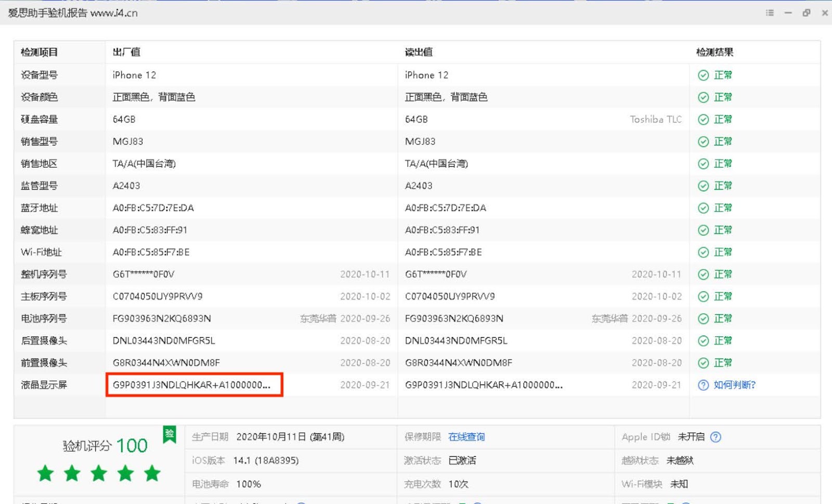Viewport: 832px width, 504px height.
Task: Click the normal check icon for 设备颜色
Action: (x=703, y=97)
